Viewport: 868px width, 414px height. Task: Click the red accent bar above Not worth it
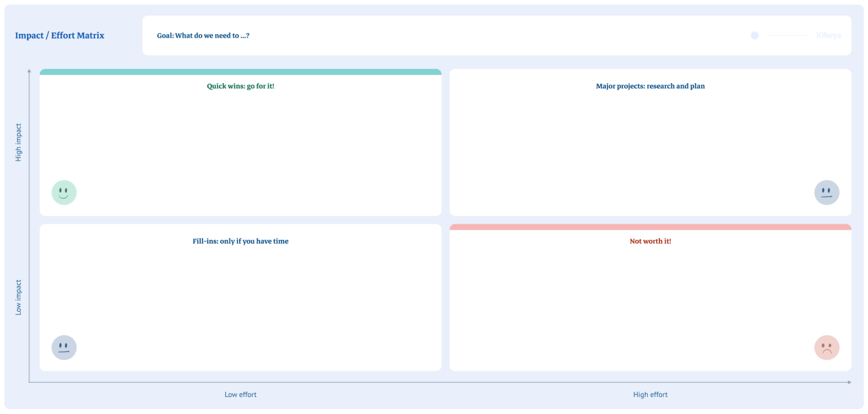coord(650,226)
